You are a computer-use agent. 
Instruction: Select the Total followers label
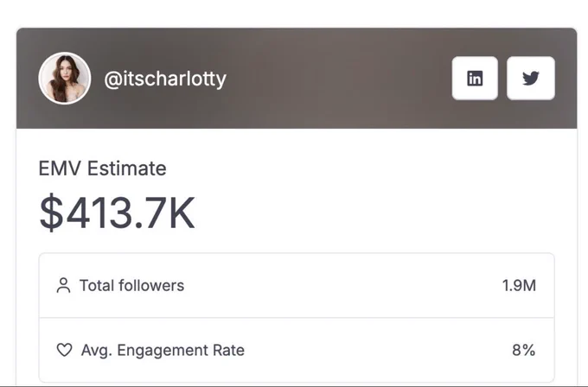[131, 285]
